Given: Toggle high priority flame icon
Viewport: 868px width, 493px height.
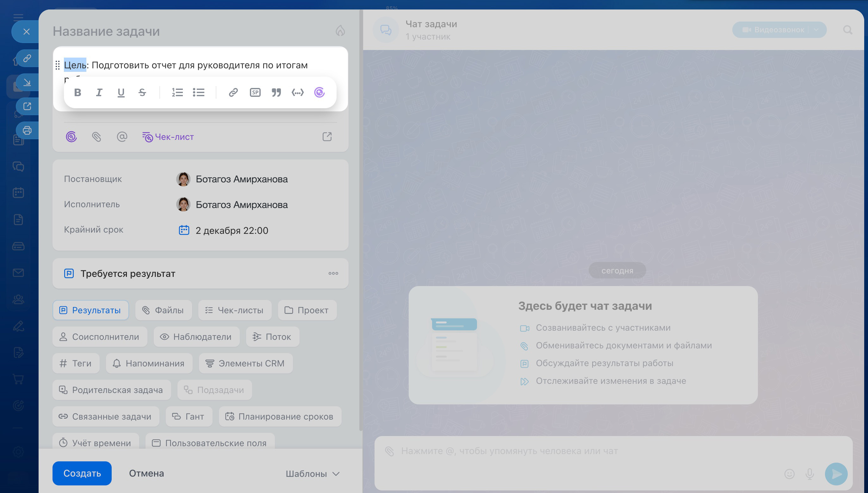Looking at the screenshot, I should [340, 31].
